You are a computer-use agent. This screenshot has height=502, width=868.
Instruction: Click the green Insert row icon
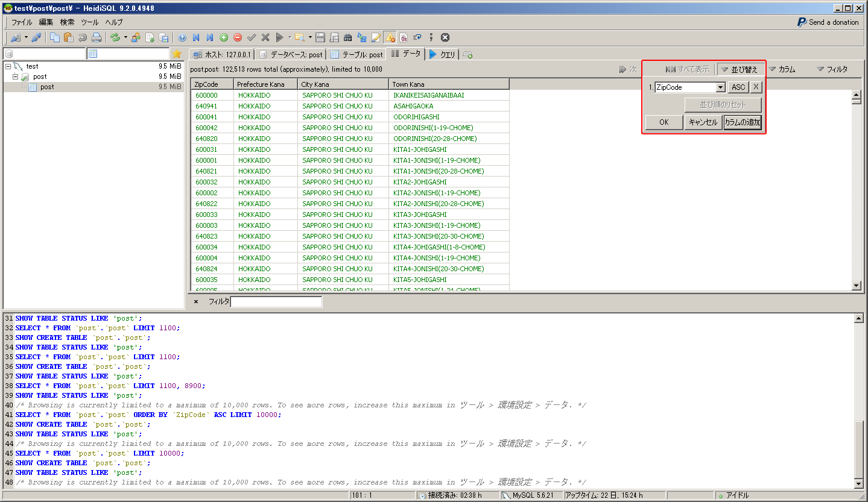(x=224, y=37)
